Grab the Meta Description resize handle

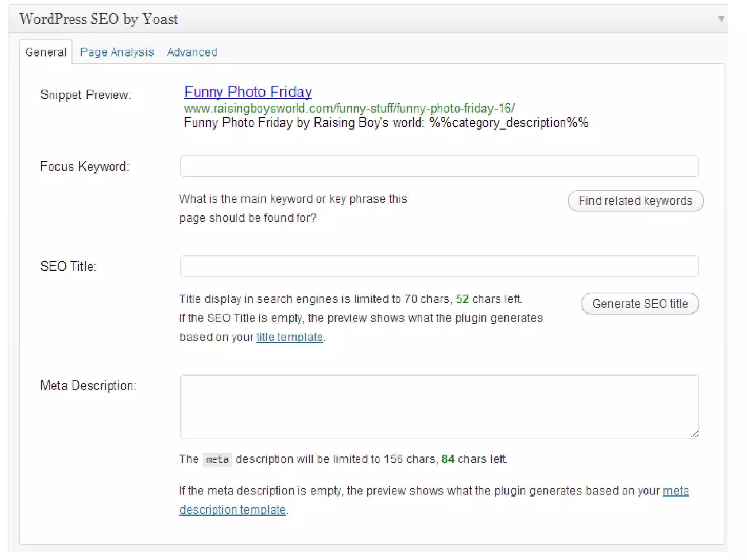point(694,434)
